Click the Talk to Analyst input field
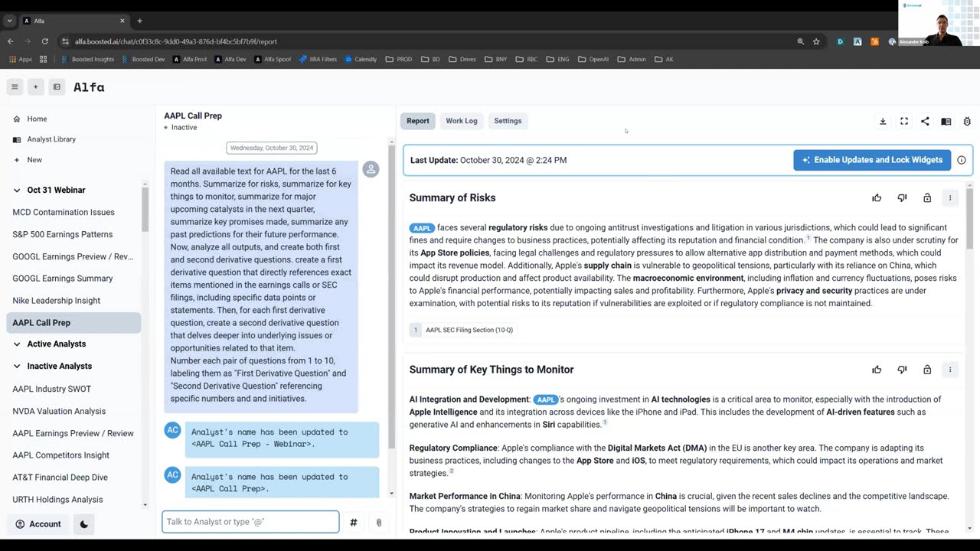Image resolution: width=980 pixels, height=551 pixels. click(250, 522)
